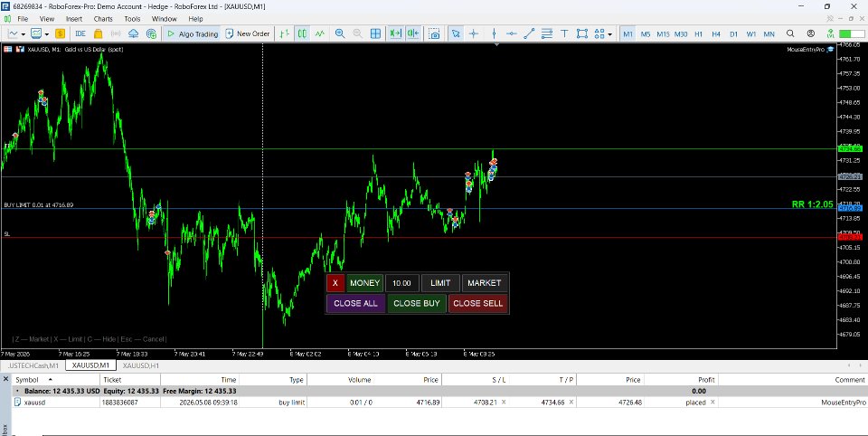Toggle chart auto scroll
This screenshot has height=436, width=868.
[395, 33]
